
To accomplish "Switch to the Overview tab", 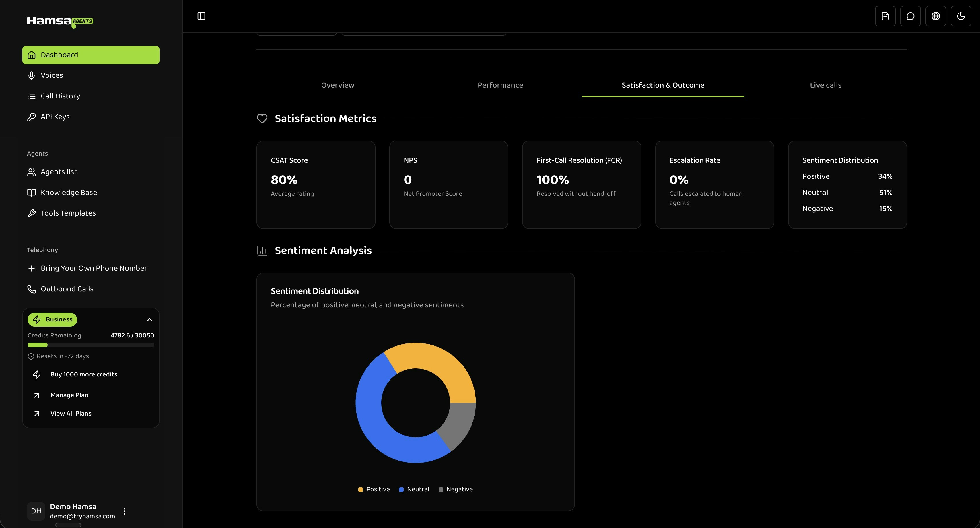I will 337,85.
